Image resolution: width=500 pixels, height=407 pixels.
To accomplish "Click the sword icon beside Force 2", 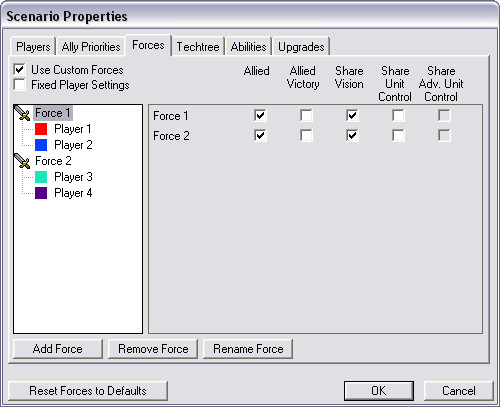I will pos(23,161).
